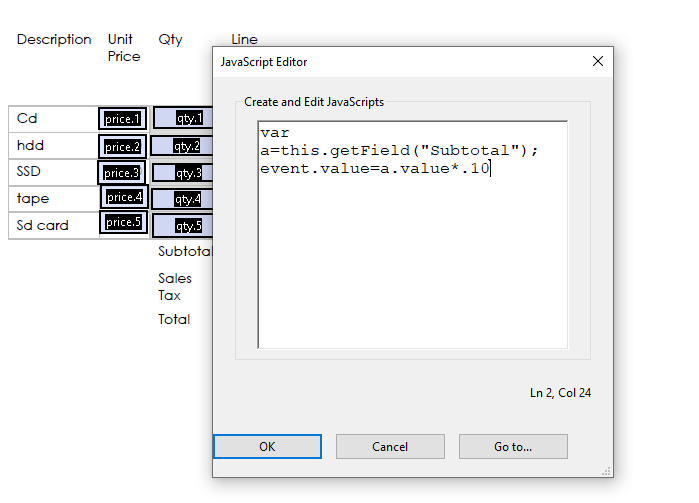Click the 'hdd' description cell
The height and width of the screenshot is (503, 699).
[53, 145]
